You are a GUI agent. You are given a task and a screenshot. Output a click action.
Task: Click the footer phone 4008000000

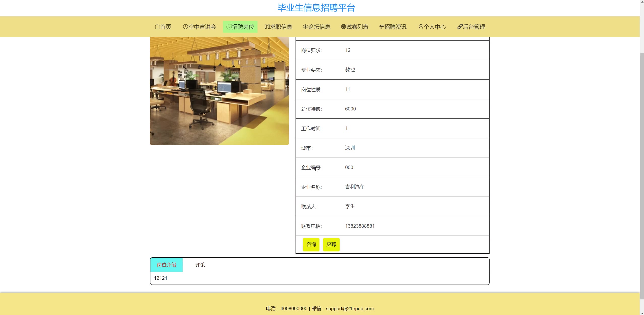[294, 308]
